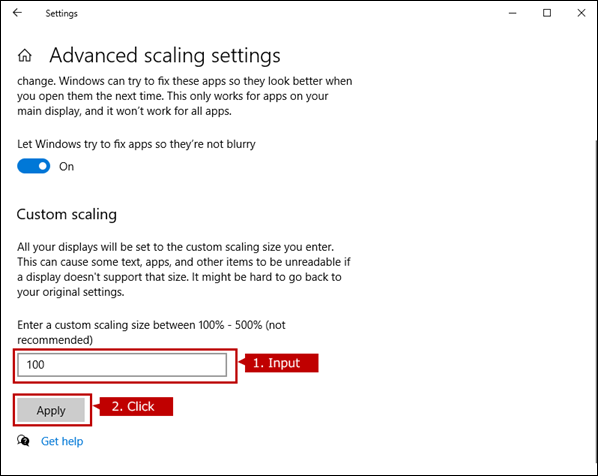Click the On label beside the toggle
The height and width of the screenshot is (476, 598).
[66, 167]
